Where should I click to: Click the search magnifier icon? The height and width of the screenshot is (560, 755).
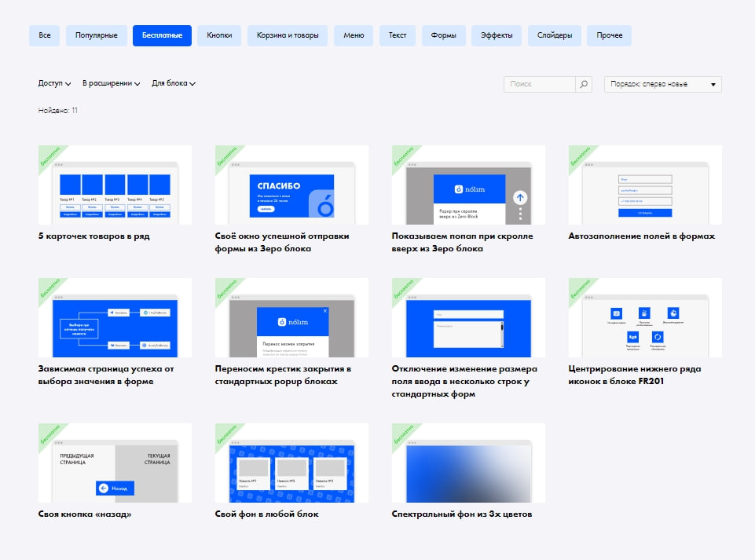[x=584, y=84]
